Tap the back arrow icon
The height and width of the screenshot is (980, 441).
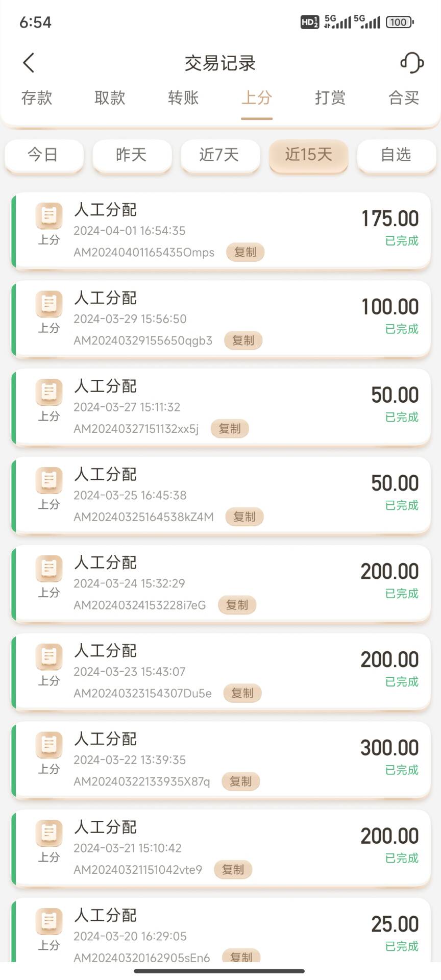click(29, 63)
